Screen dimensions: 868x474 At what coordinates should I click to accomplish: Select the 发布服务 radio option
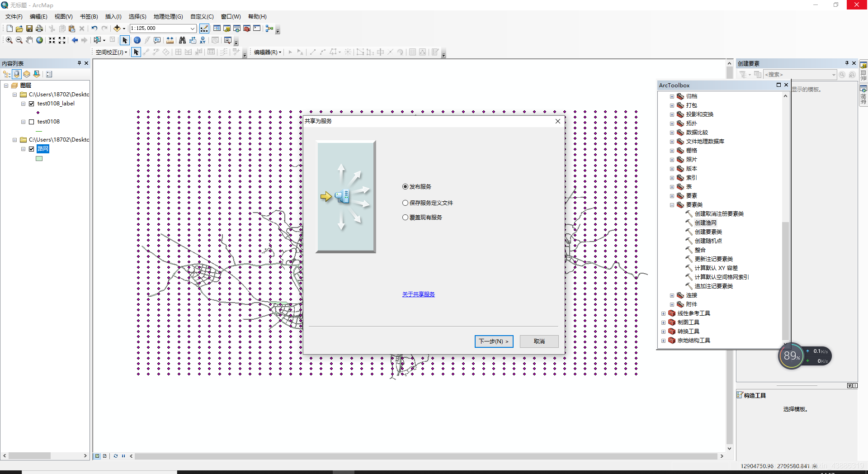(405, 187)
